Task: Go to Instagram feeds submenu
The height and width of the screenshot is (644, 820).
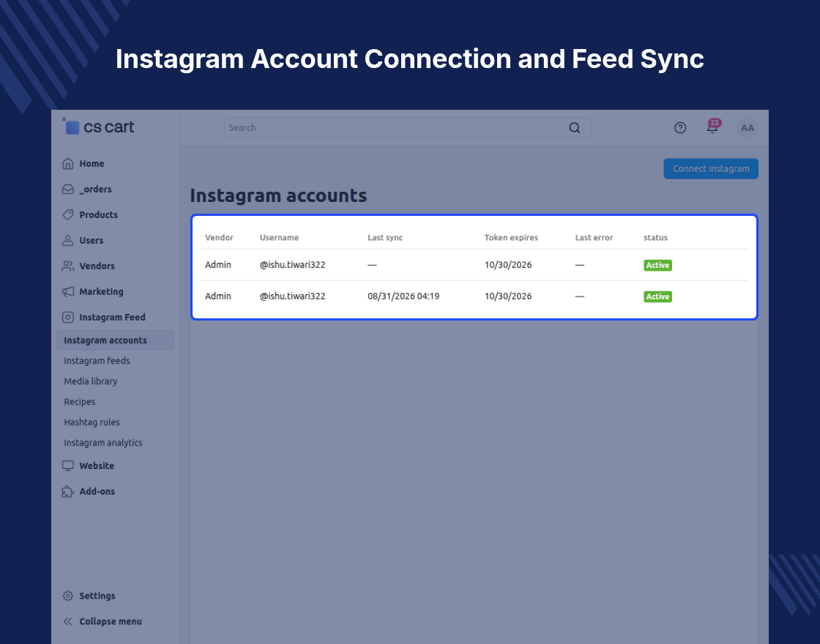Action: tap(97, 361)
